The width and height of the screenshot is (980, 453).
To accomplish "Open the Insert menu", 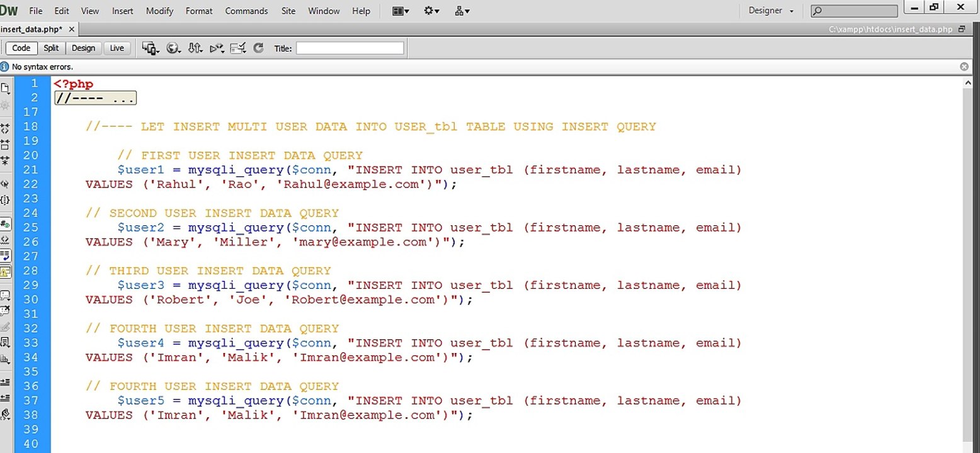I will (123, 11).
